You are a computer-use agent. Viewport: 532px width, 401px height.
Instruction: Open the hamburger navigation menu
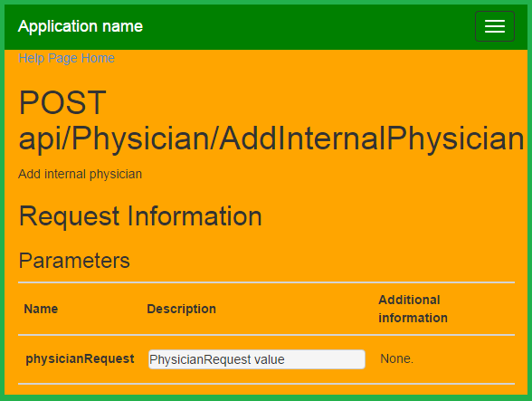click(x=495, y=26)
